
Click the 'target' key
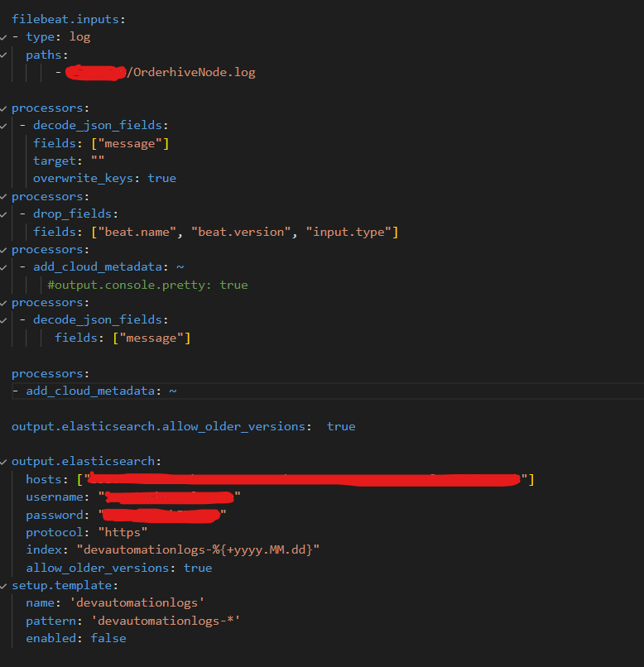click(x=55, y=161)
